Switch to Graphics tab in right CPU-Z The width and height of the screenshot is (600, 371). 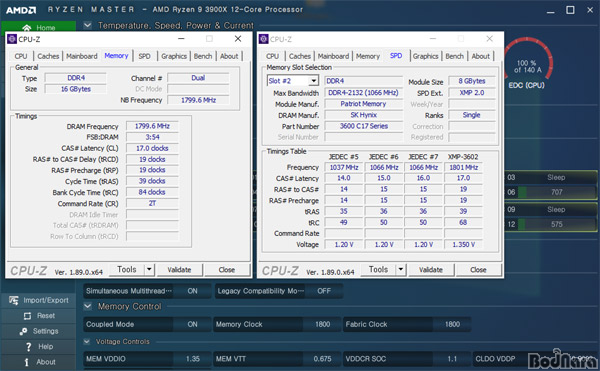pos(426,56)
